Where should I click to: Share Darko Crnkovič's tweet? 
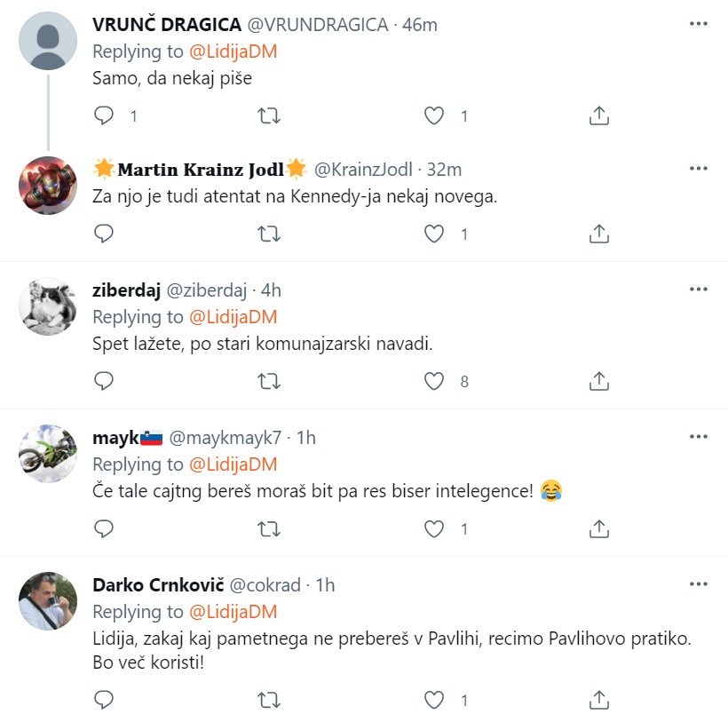coord(598,700)
